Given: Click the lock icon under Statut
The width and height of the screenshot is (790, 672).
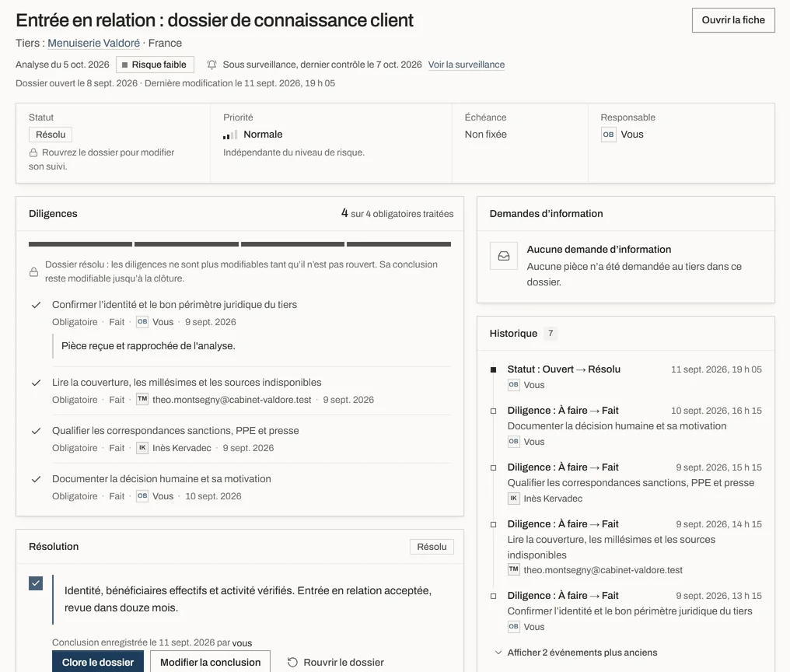Looking at the screenshot, I should (33, 152).
